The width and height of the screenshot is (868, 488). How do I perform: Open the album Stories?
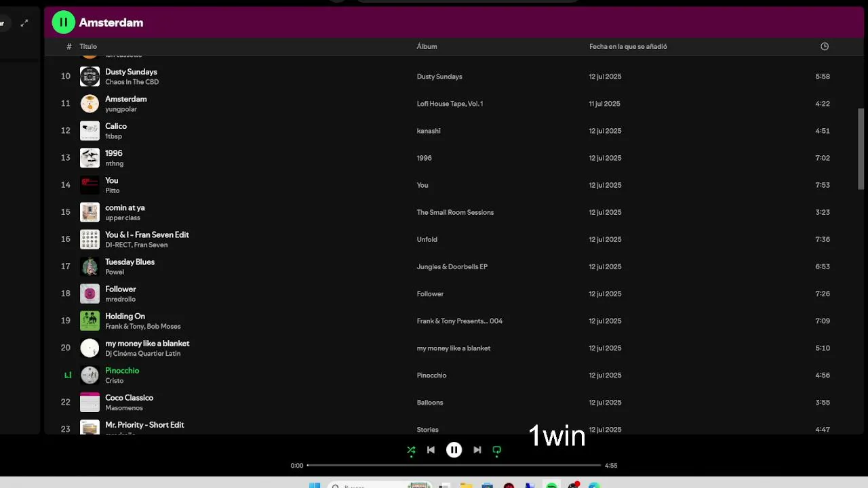coord(427,429)
